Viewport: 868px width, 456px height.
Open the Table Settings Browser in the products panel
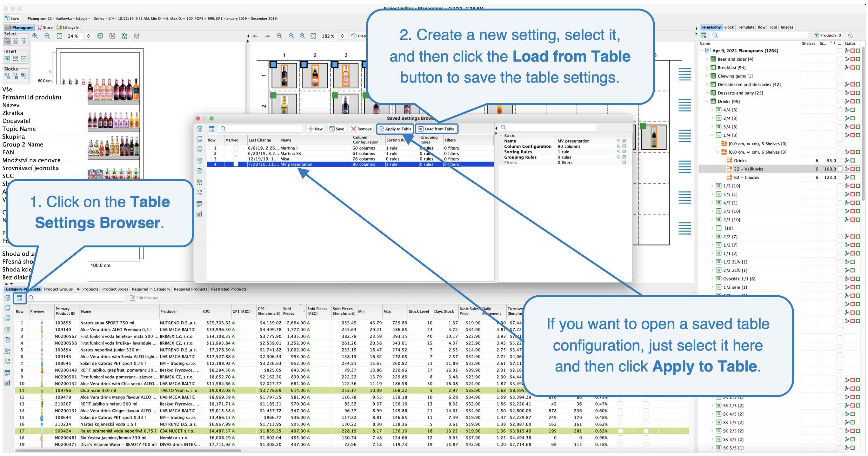point(20,298)
